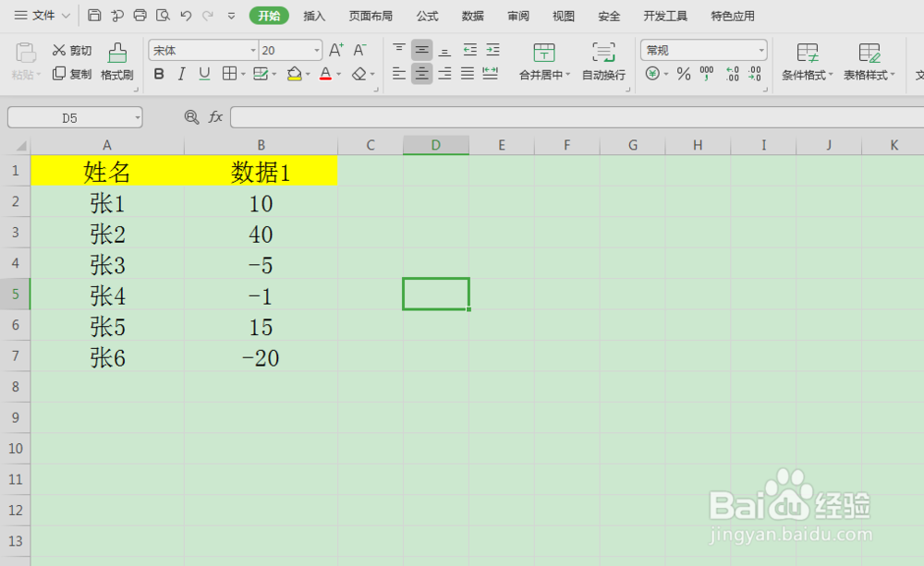Align cell text right

tap(445, 74)
